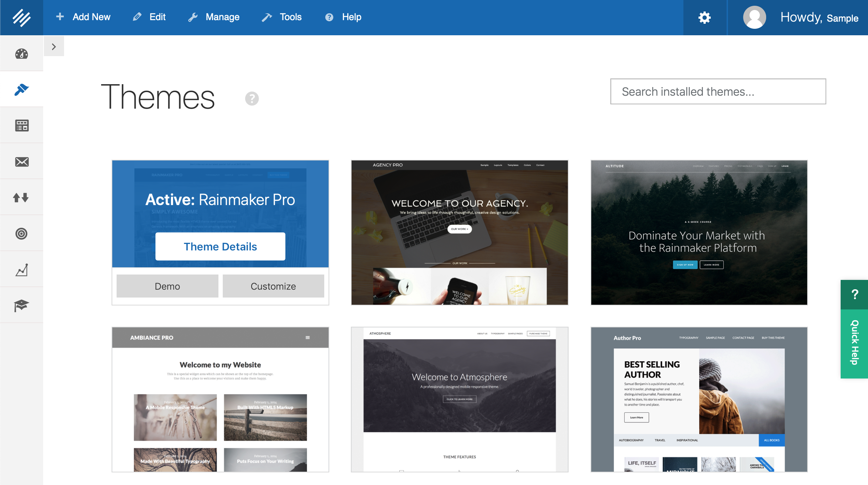The width and height of the screenshot is (868, 485).
Task: Click the Rainmaker logo icon
Action: [22, 18]
